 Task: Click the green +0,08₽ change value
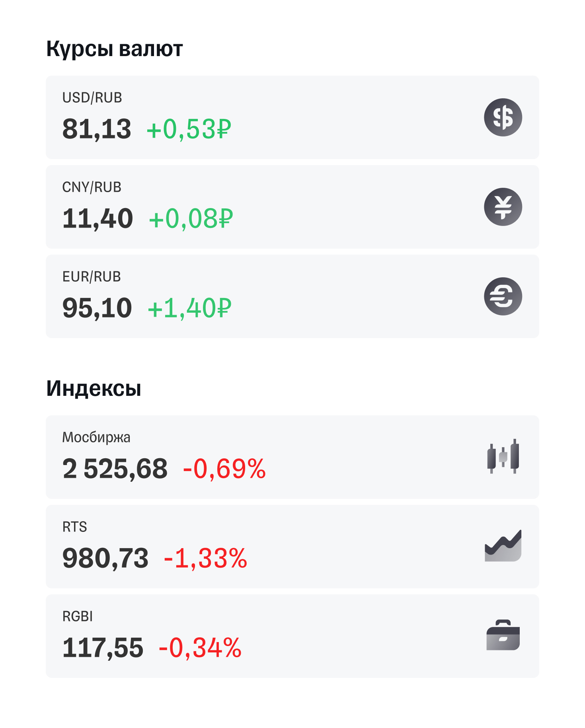(191, 219)
